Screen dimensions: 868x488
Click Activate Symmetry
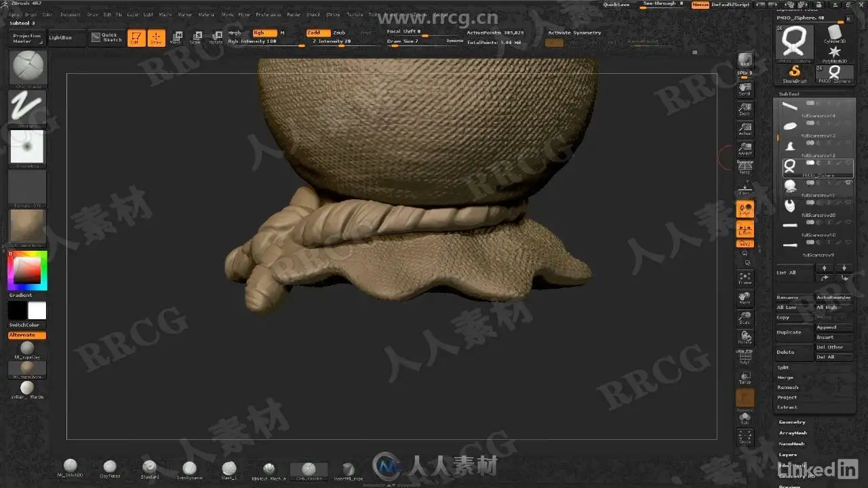(574, 33)
